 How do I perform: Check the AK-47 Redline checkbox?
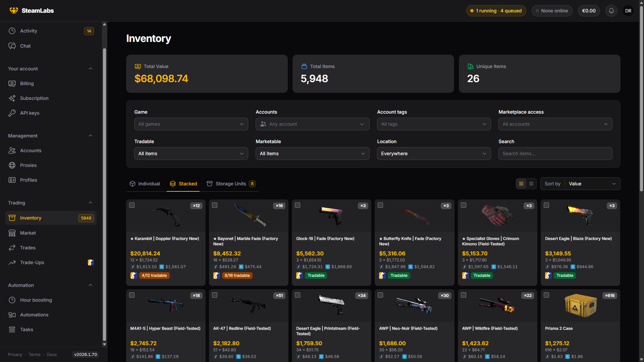[x=215, y=295]
